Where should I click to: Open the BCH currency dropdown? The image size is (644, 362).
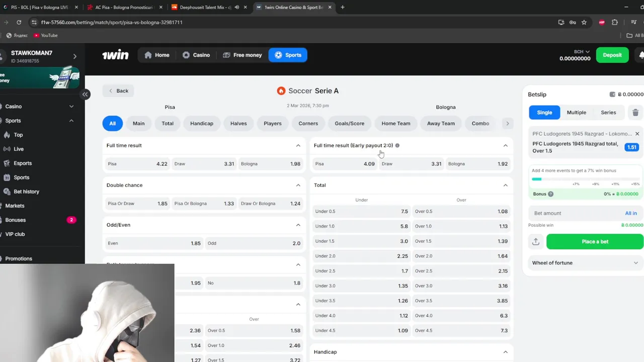coord(582,51)
